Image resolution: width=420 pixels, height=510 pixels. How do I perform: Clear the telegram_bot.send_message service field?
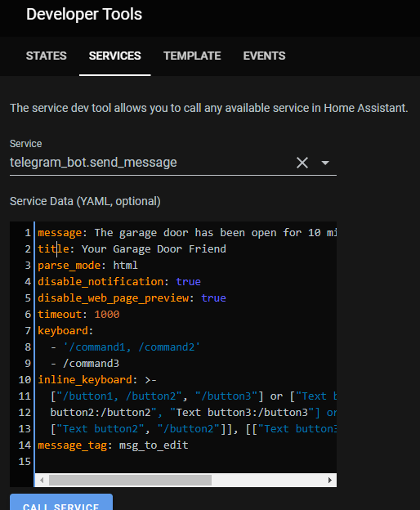pyautogui.click(x=302, y=163)
